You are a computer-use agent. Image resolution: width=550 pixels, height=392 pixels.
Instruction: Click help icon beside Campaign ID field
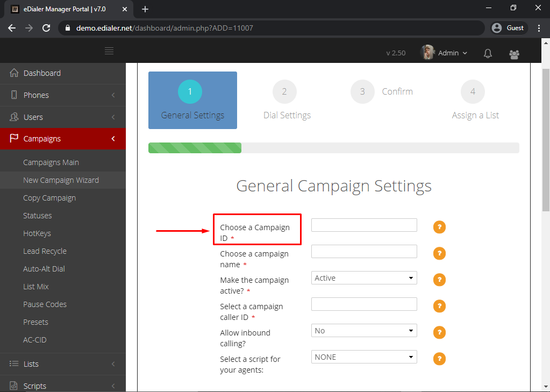pos(439,227)
